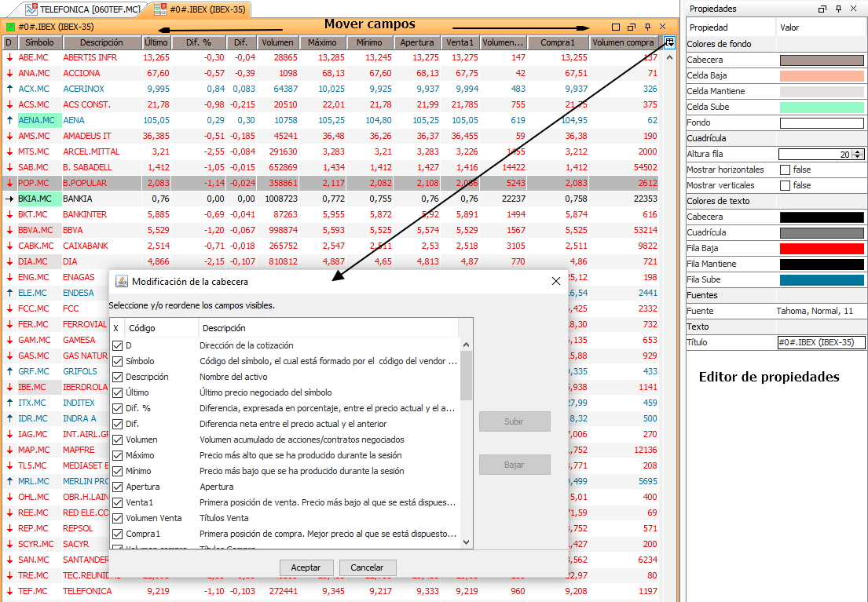868x602 pixels.
Task: Click the Subir button
Action: (x=515, y=421)
